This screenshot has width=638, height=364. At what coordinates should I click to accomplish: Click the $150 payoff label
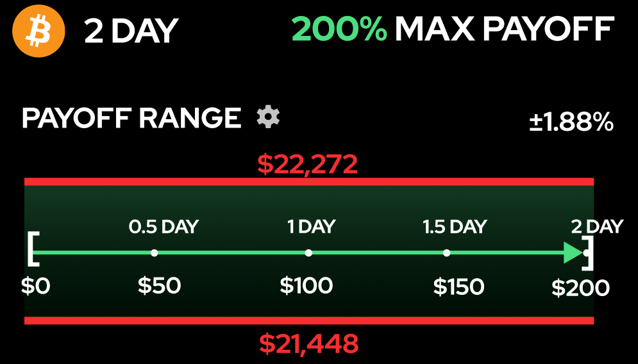(458, 286)
